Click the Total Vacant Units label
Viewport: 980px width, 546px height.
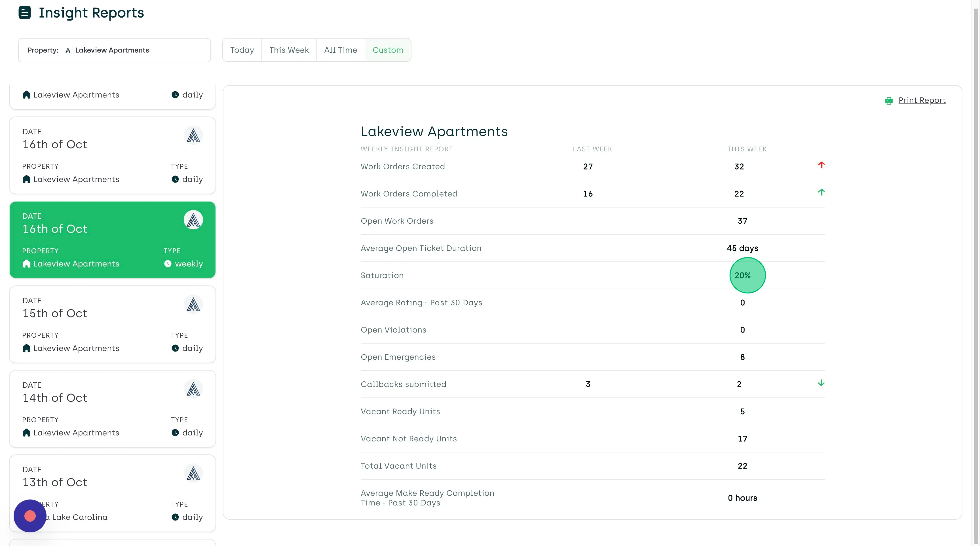click(x=398, y=466)
